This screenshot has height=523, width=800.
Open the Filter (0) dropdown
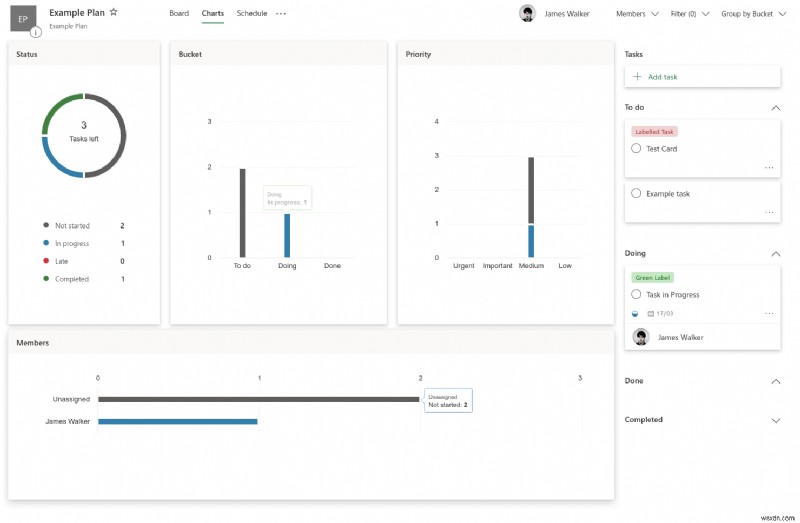(690, 14)
